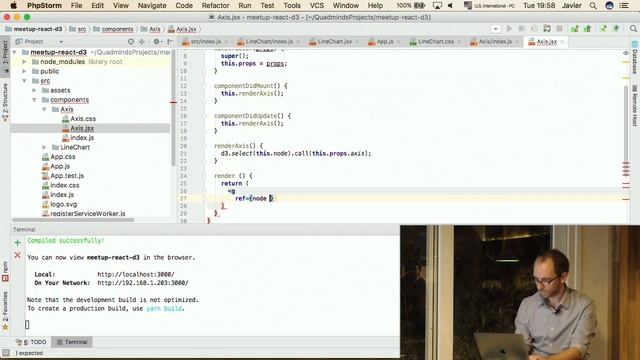Open the Favorites tool window side tab
The image size is (640, 360).
tap(5, 310)
